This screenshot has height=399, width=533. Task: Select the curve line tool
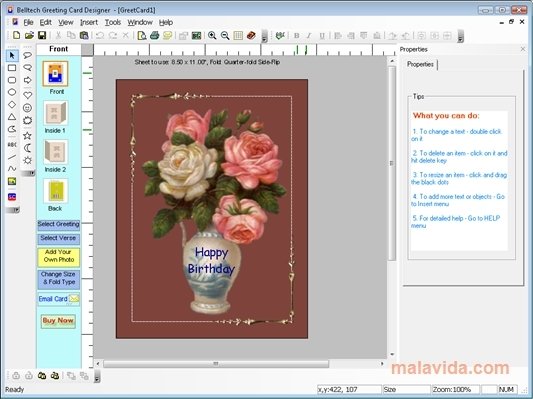[12, 169]
